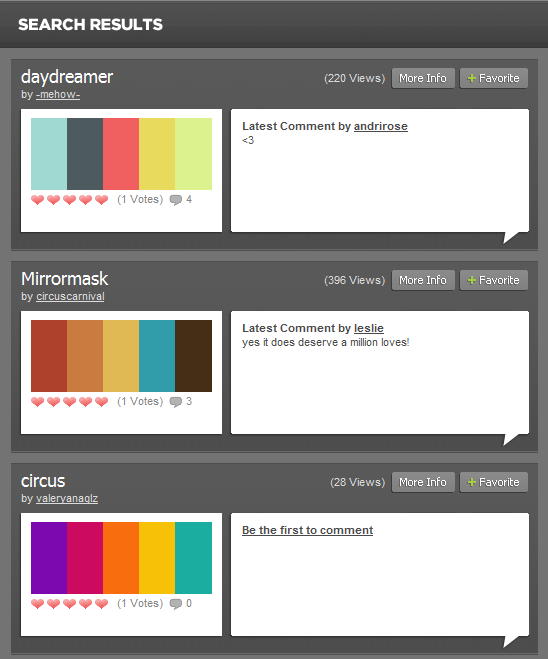This screenshot has width=548, height=659.
Task: Select the purple swatch in circus palette
Action: point(49,558)
